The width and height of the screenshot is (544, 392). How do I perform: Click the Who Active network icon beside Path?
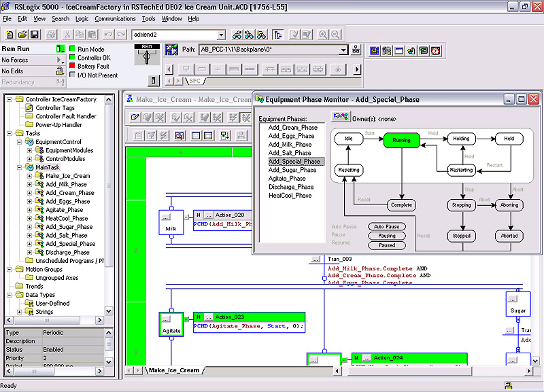[356, 49]
